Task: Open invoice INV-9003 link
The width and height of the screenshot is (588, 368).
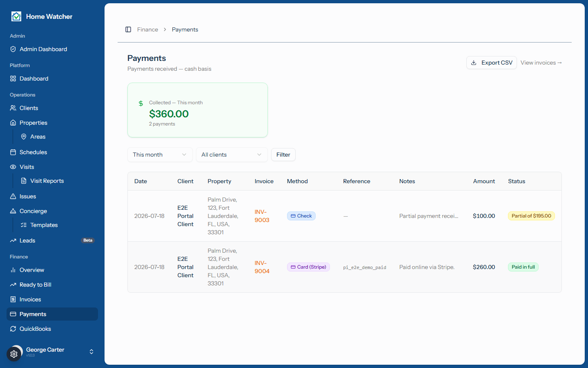Action: [262, 216]
